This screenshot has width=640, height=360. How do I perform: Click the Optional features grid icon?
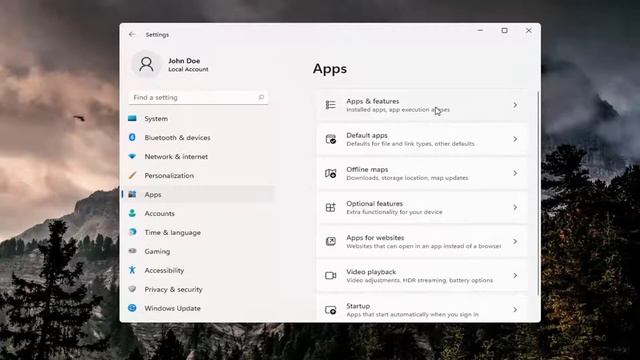pyautogui.click(x=331, y=207)
